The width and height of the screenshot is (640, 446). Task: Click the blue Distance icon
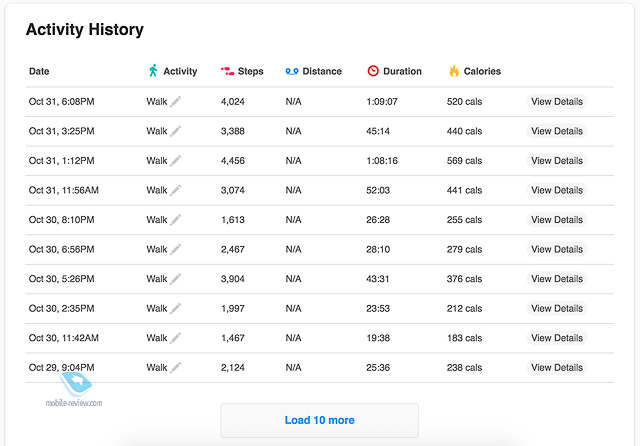pyautogui.click(x=292, y=71)
